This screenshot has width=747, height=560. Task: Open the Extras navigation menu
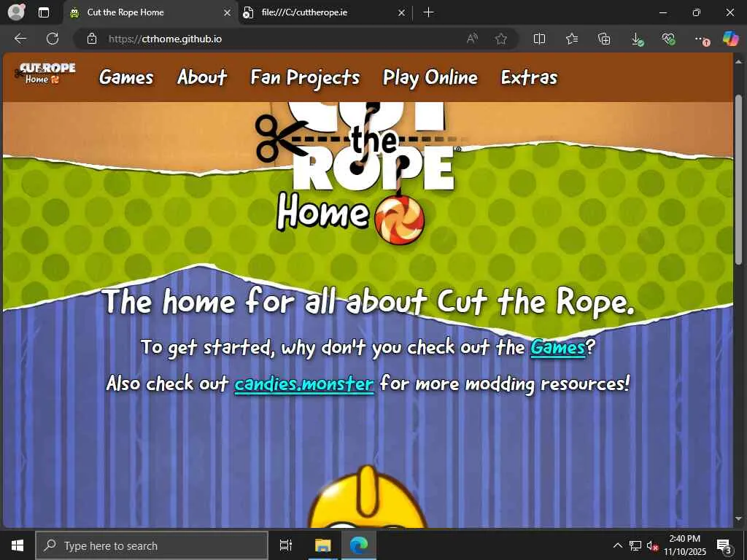coord(529,77)
